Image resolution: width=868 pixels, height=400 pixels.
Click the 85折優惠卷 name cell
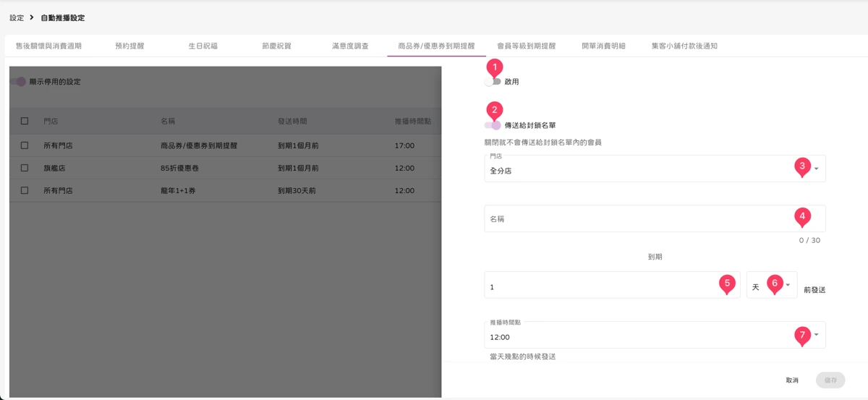[181, 168]
